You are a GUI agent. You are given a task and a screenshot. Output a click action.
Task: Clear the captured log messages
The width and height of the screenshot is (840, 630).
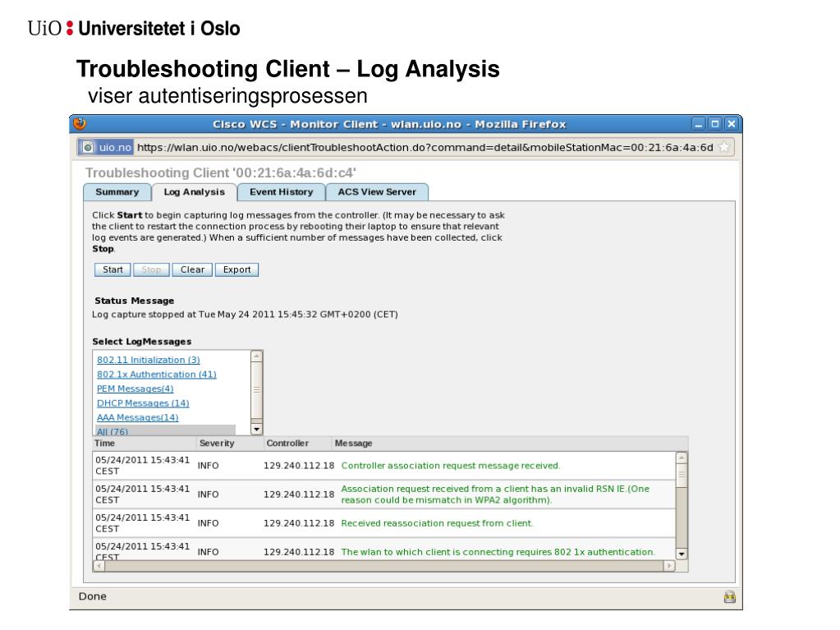192,269
